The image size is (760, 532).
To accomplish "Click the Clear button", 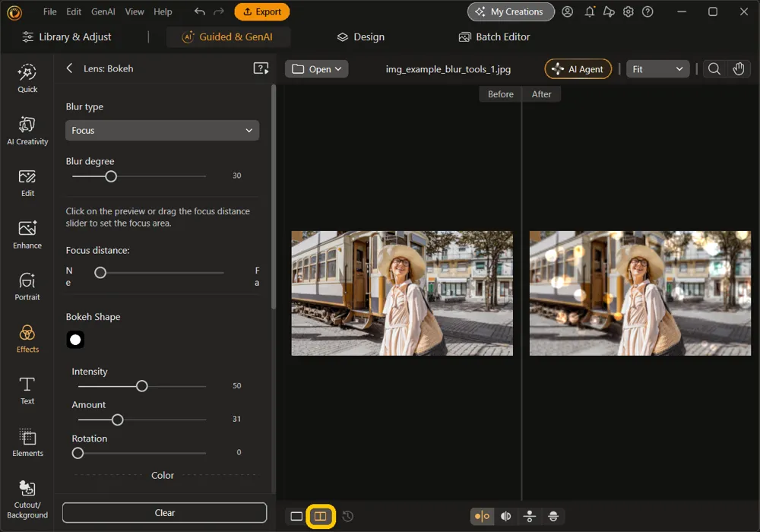I will (164, 512).
